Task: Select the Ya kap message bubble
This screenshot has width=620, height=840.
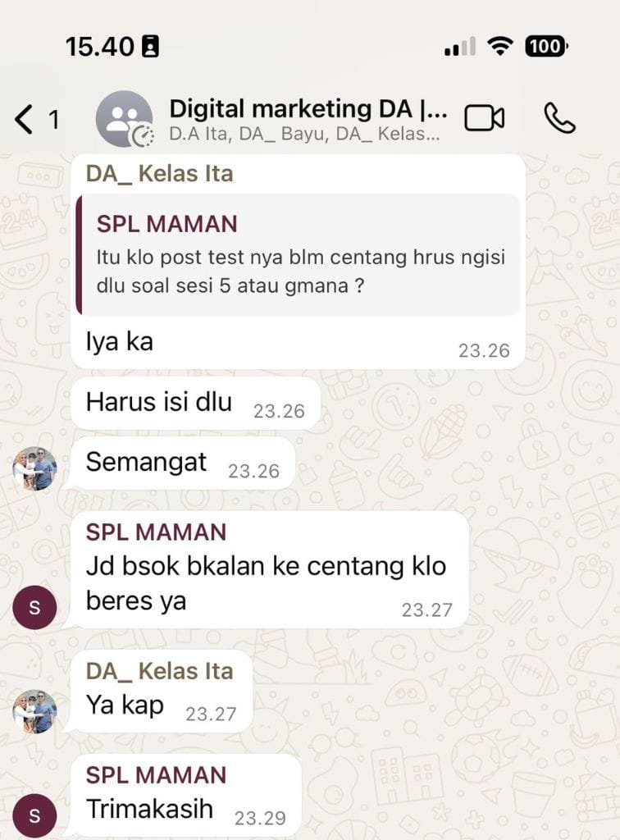Action: [x=162, y=692]
